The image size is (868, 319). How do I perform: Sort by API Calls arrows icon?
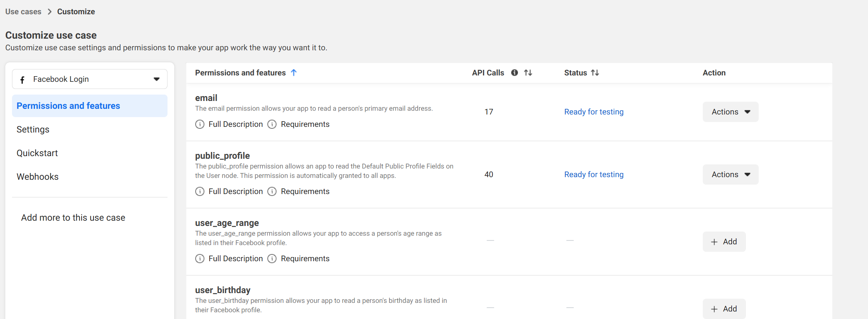528,73
